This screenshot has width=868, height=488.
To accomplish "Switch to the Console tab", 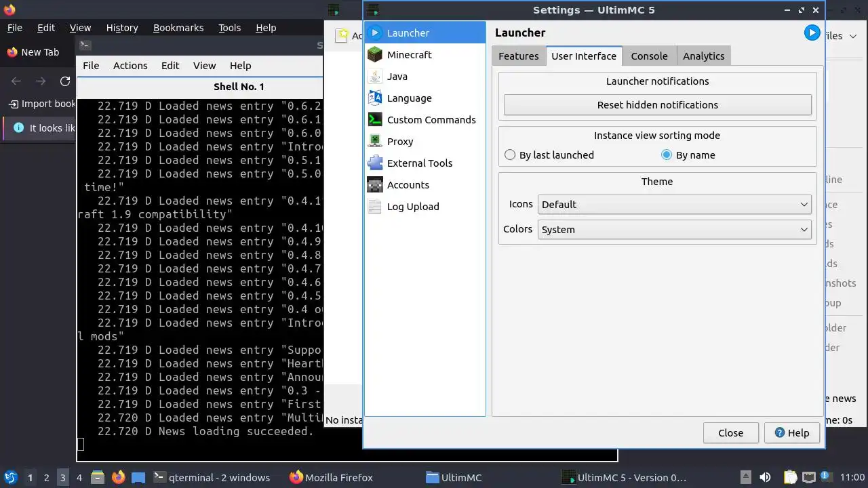I will click(650, 56).
